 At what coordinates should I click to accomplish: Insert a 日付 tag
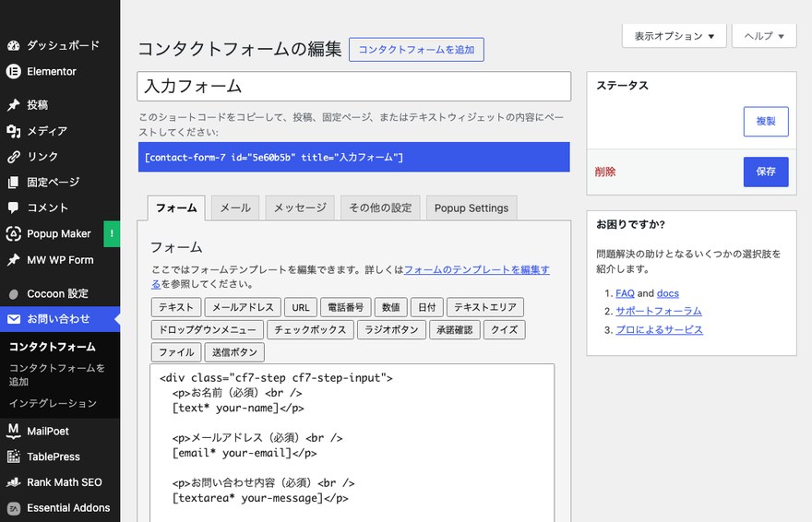coord(426,307)
